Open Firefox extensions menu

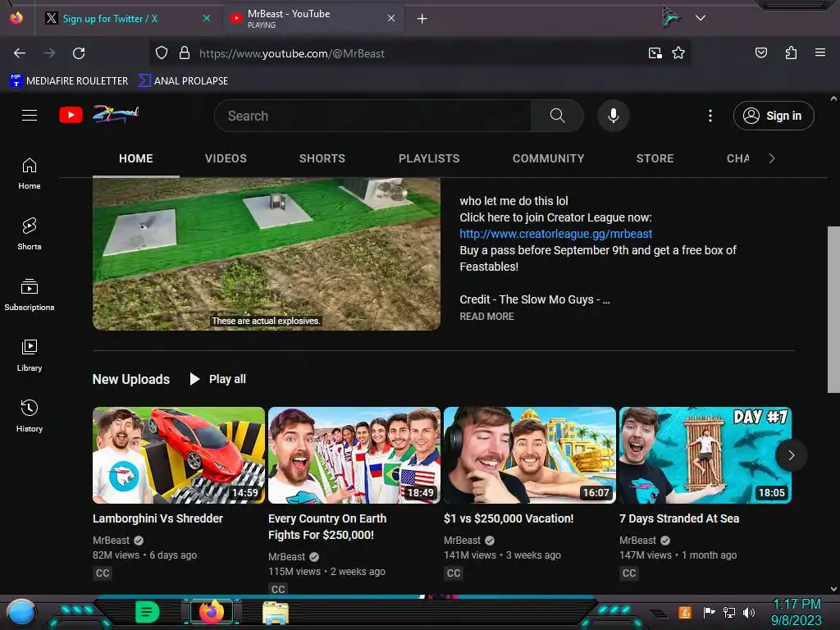791,52
